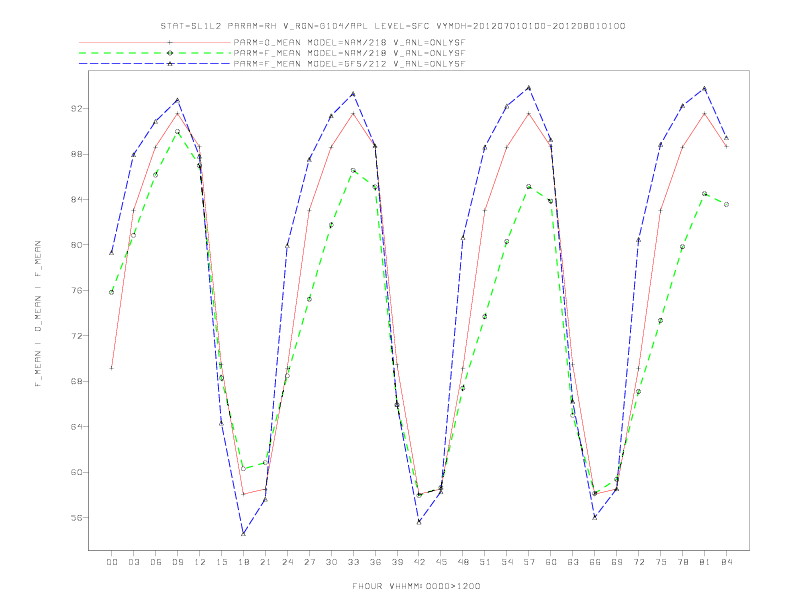Click the red solid line sample in legend

click(x=155, y=42)
